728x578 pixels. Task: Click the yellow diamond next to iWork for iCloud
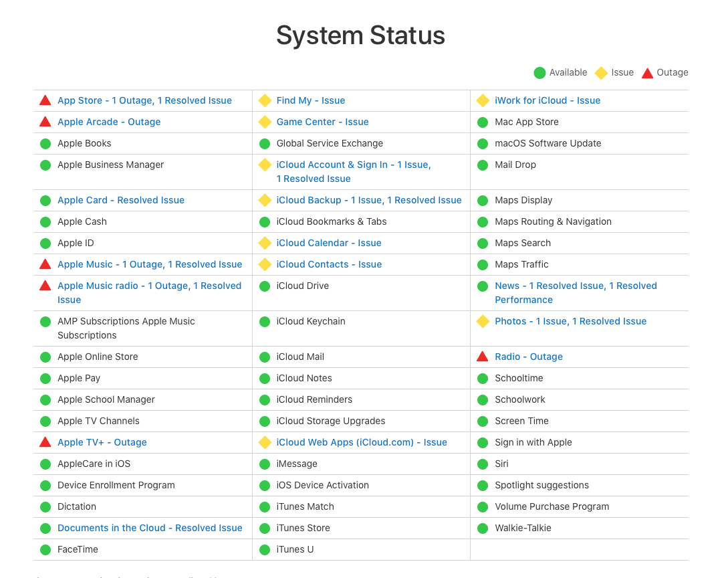click(x=483, y=100)
